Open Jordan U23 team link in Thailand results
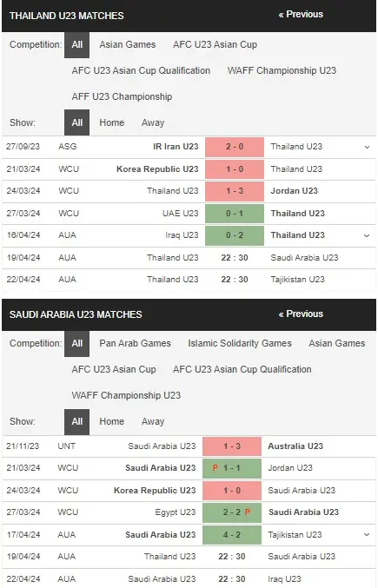Viewport: 378px width, 588px height. [294, 191]
